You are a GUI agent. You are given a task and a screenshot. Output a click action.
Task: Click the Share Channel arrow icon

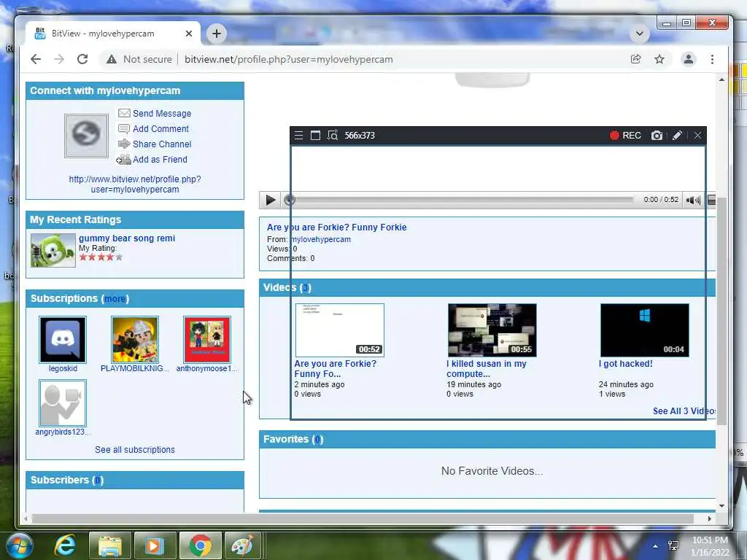[124, 144]
